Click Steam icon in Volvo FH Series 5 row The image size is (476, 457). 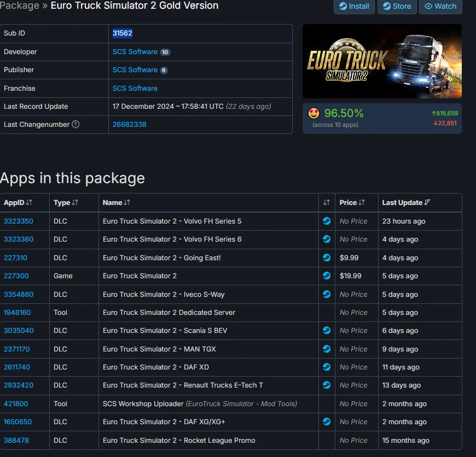pyautogui.click(x=327, y=221)
